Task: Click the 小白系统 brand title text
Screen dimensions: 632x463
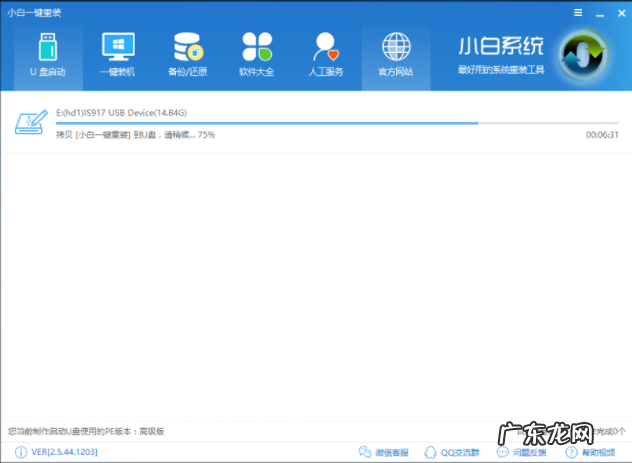Action: [x=501, y=46]
